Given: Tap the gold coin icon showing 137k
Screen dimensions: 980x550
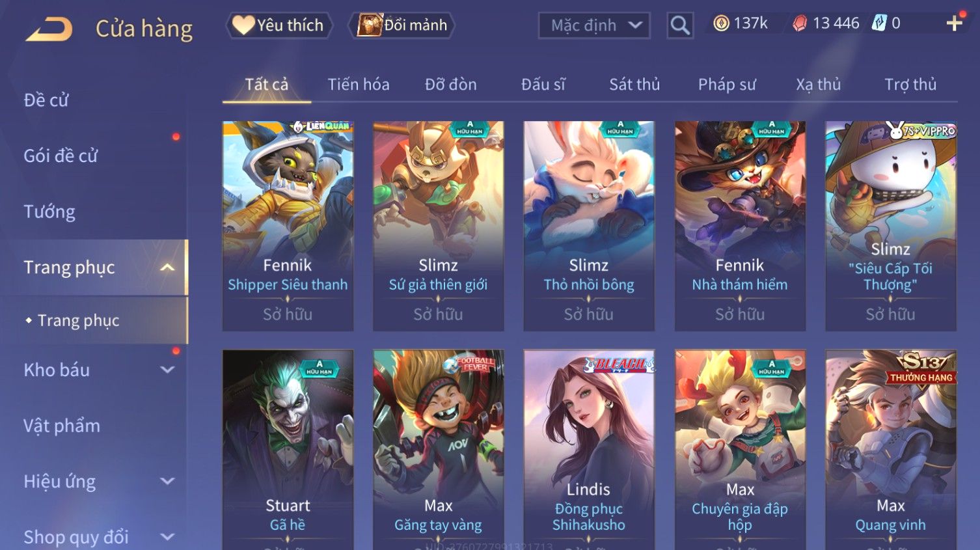Looking at the screenshot, I should [721, 23].
